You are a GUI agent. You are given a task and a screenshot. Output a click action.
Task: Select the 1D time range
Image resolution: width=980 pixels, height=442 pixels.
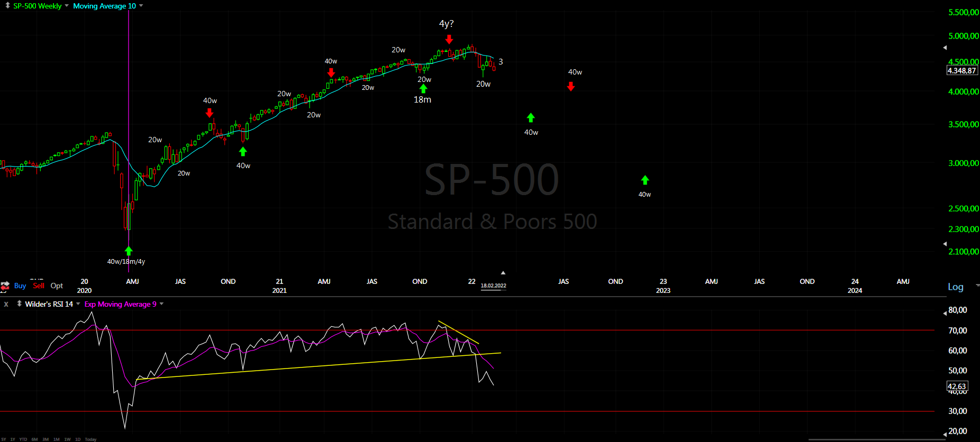[78, 439]
